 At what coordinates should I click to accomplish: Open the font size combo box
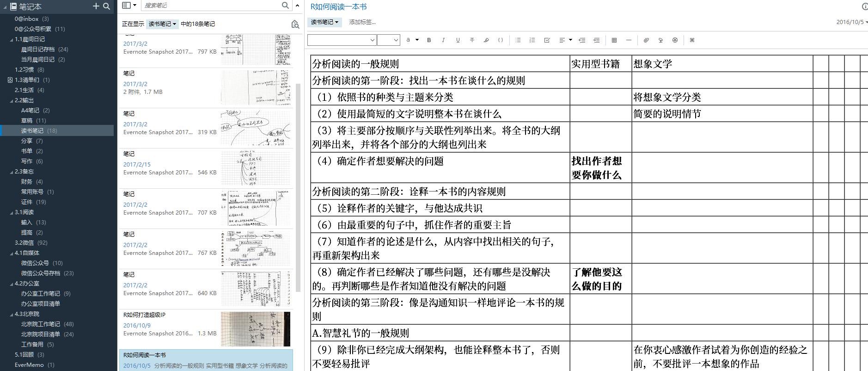388,40
